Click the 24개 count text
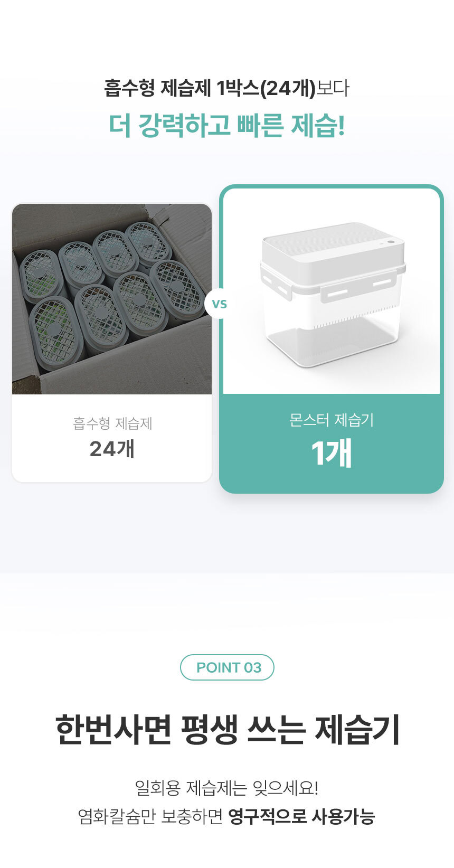454x868 pixels. click(x=112, y=449)
